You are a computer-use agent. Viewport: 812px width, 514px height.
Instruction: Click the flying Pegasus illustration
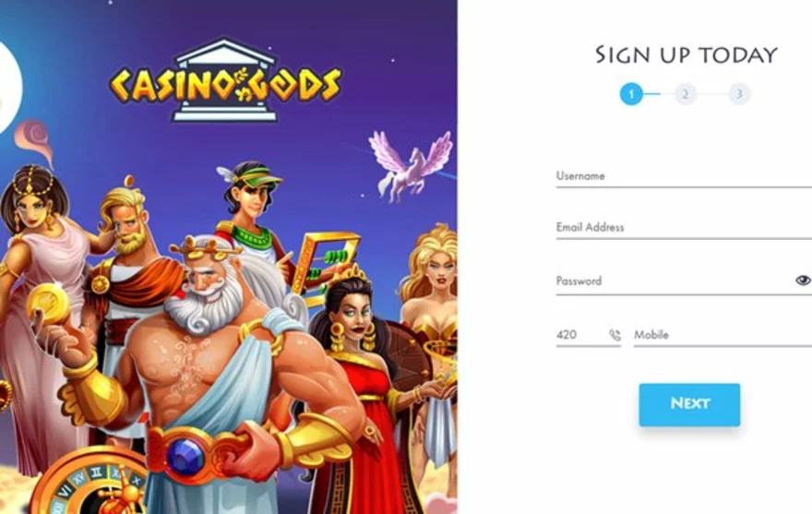[x=411, y=165]
